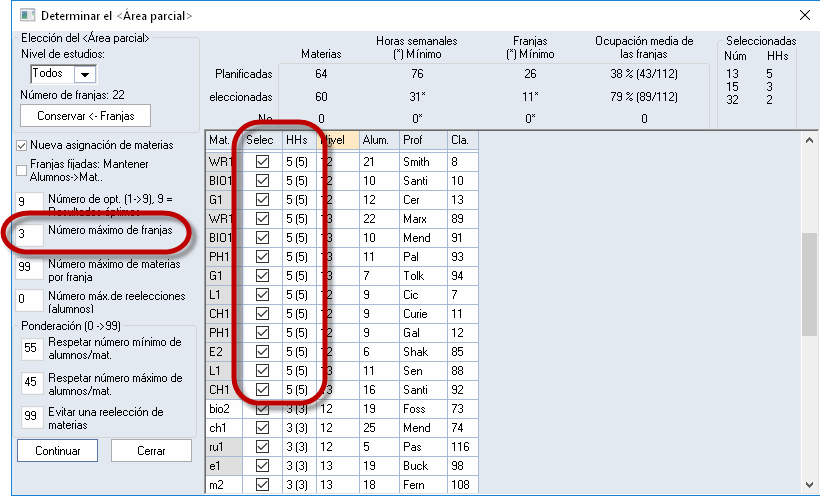This screenshot has height=496, width=820.
Task: Click the Número de opt. input field
Action: (29, 202)
